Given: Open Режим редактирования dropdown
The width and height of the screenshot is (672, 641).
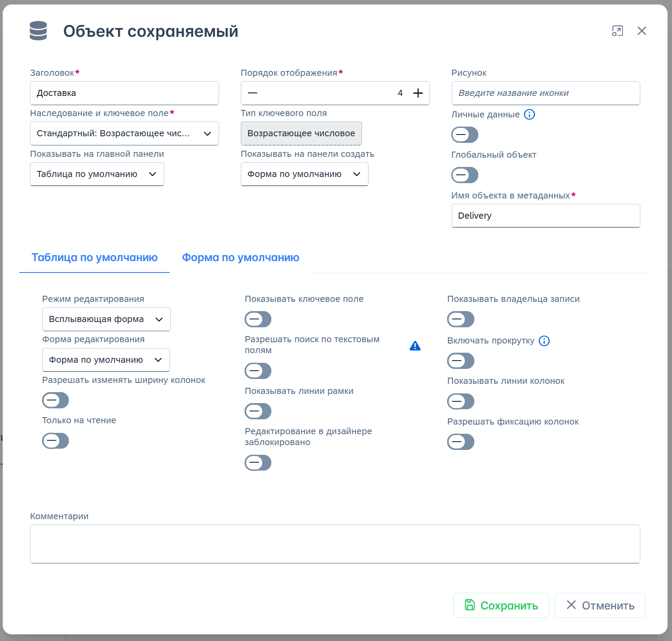Looking at the screenshot, I should [x=106, y=319].
